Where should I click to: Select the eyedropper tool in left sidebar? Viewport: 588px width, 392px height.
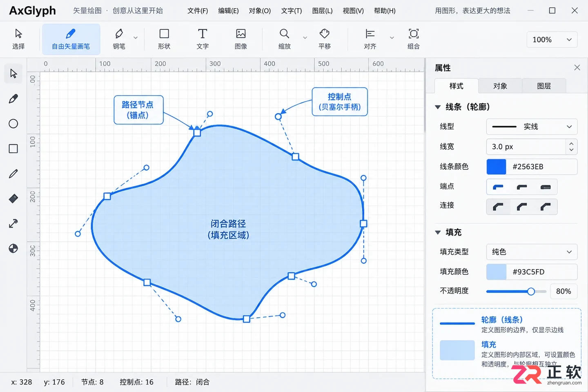tap(13, 99)
